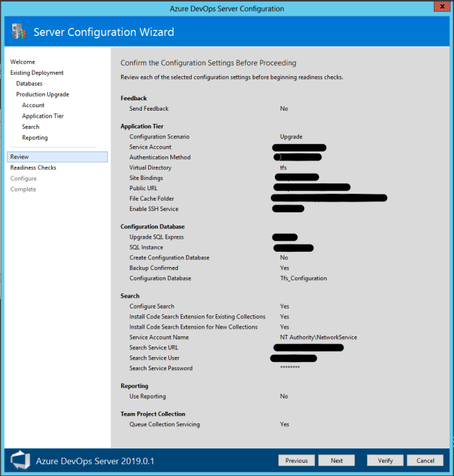Select Existing Deployment in the navigation tree

coord(37,73)
